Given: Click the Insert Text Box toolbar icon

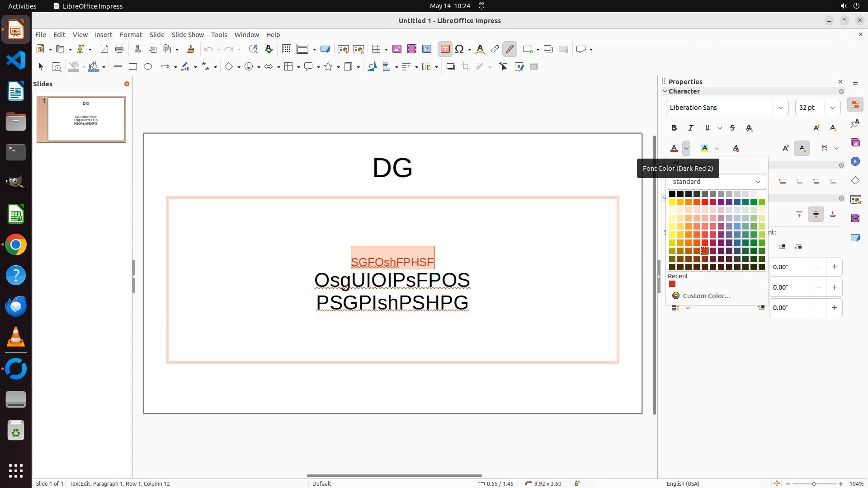Looking at the screenshot, I should point(445,49).
